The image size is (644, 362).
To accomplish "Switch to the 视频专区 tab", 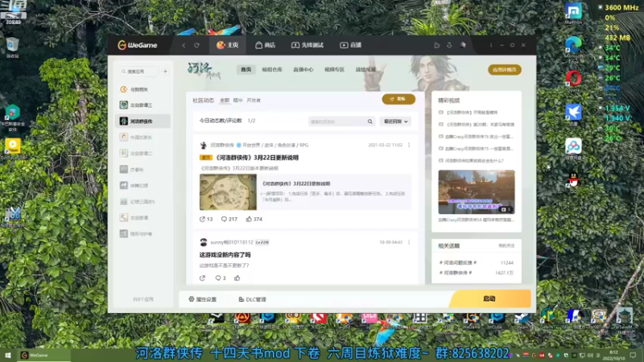I will pos(334,69).
